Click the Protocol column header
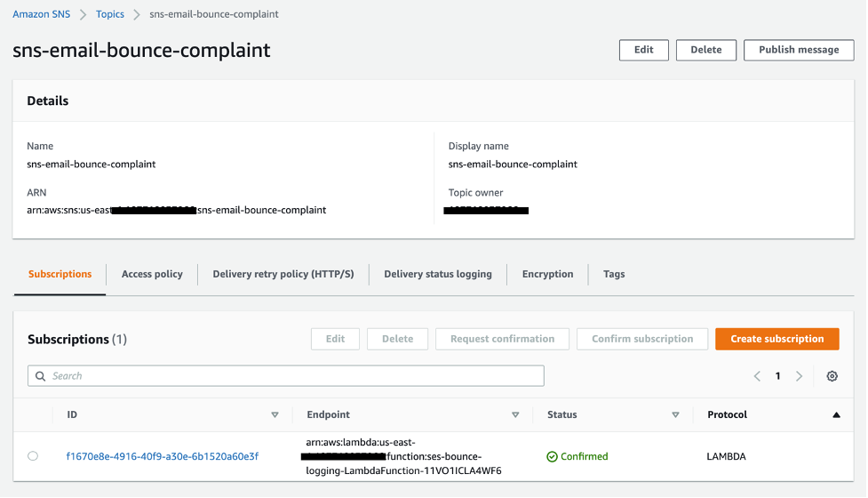This screenshot has height=498, width=868. pos(727,415)
